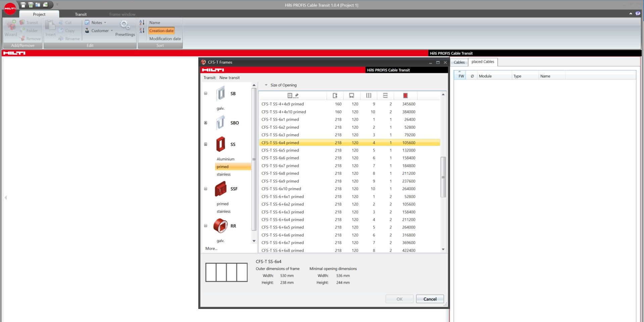Click the red area column header icon
The image size is (644, 322).
tap(405, 96)
